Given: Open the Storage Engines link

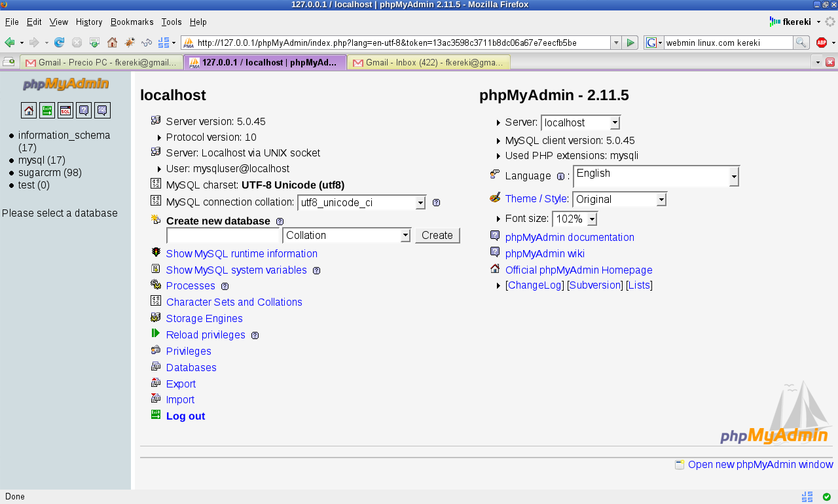Looking at the screenshot, I should [x=204, y=319].
